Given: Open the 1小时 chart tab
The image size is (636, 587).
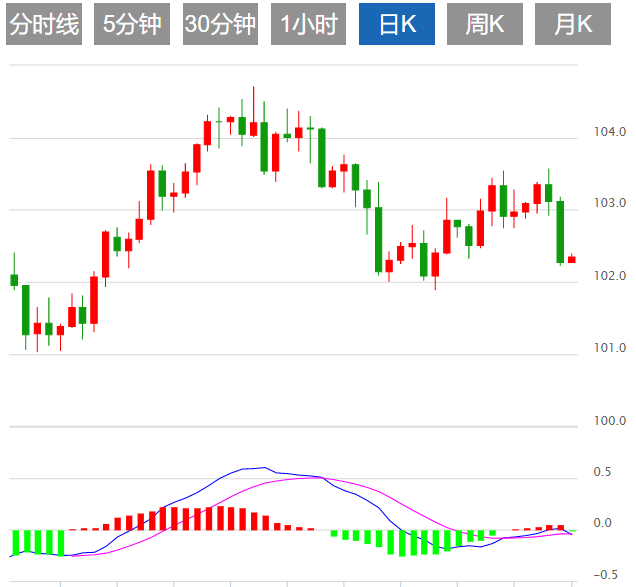Looking at the screenshot, I should click(x=308, y=24).
